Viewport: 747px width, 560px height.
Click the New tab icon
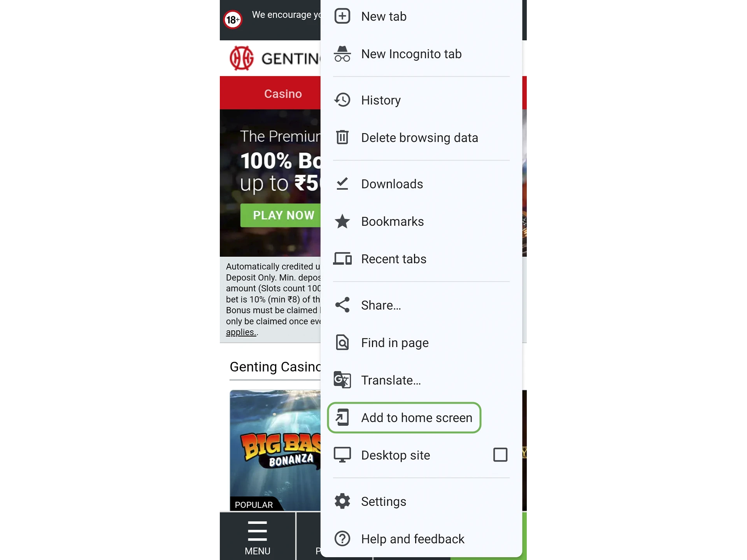click(342, 16)
